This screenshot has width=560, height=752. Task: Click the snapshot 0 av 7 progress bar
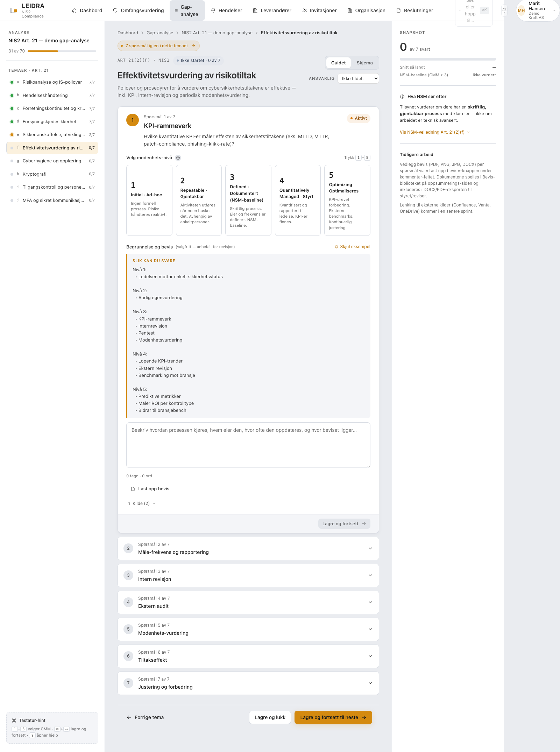[x=448, y=59]
